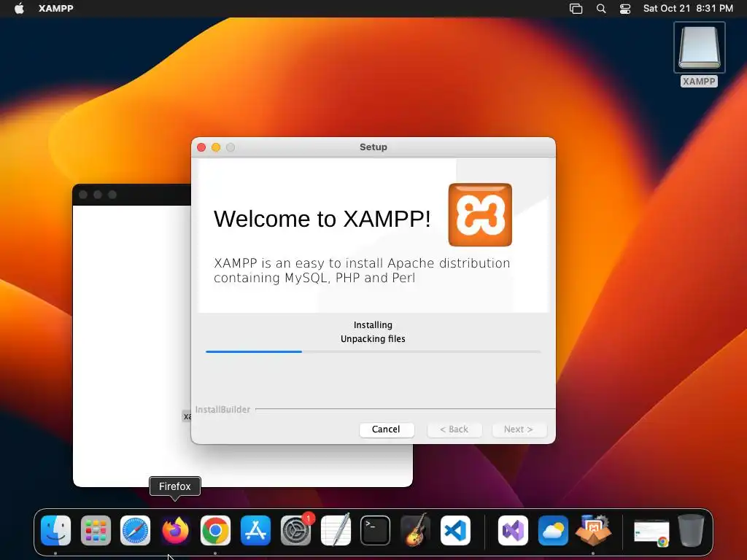The image size is (747, 560).
Task: Click XAMPP installer box icon in Dock
Action: 593,530
